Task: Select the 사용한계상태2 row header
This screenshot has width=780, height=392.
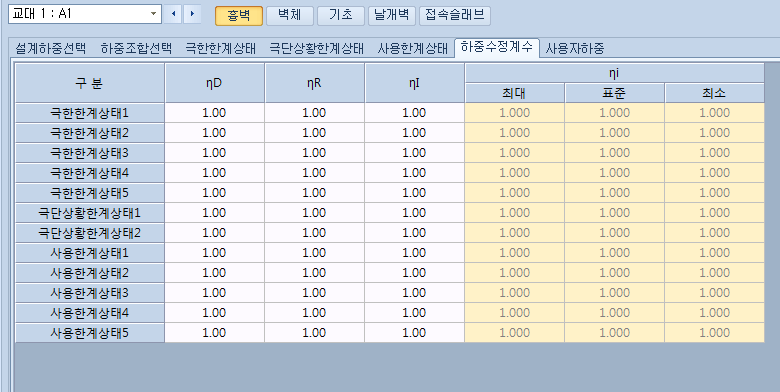Action: (90, 273)
